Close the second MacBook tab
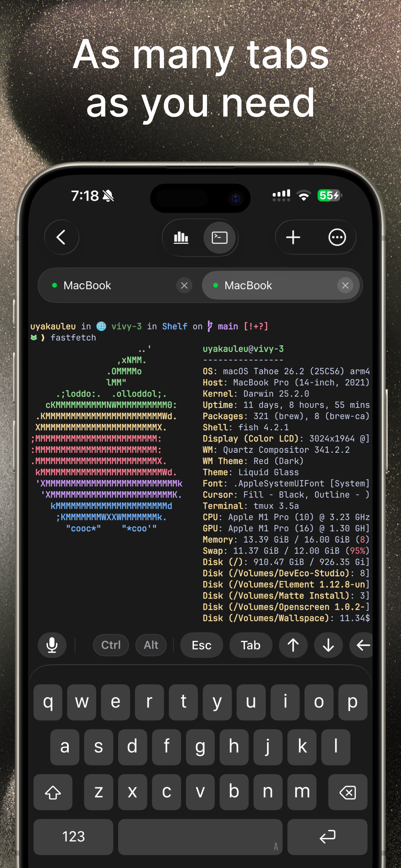The image size is (401, 868). coord(345,285)
